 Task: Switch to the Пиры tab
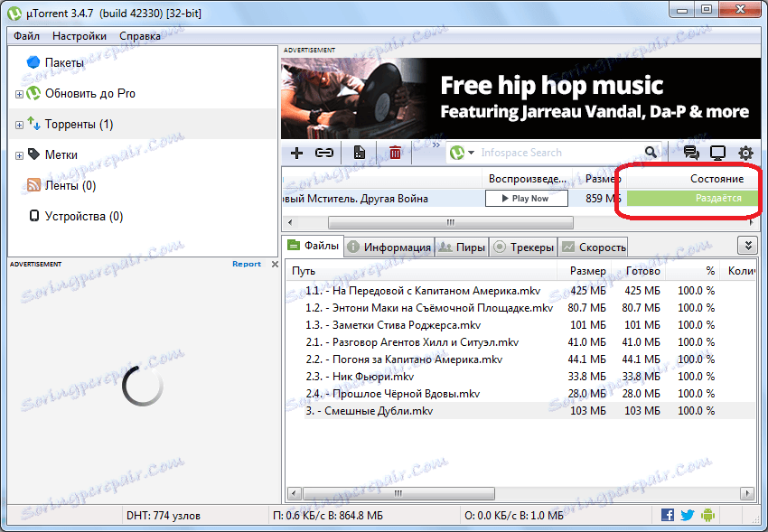point(462,247)
